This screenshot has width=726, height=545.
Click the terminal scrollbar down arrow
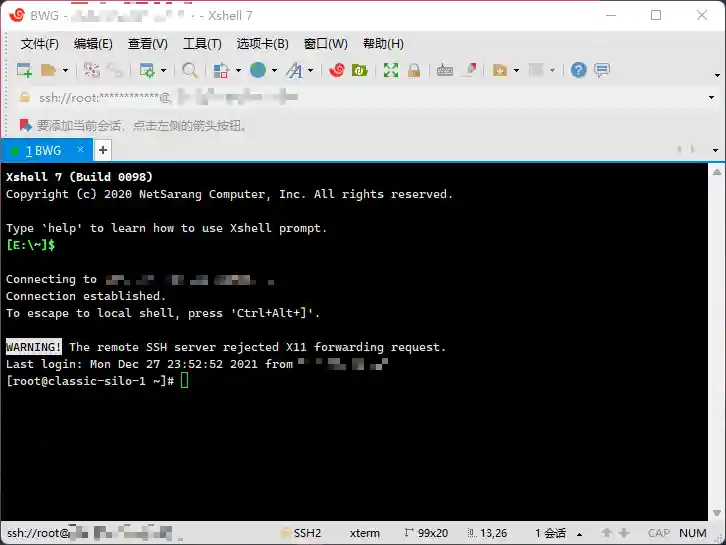(717, 513)
